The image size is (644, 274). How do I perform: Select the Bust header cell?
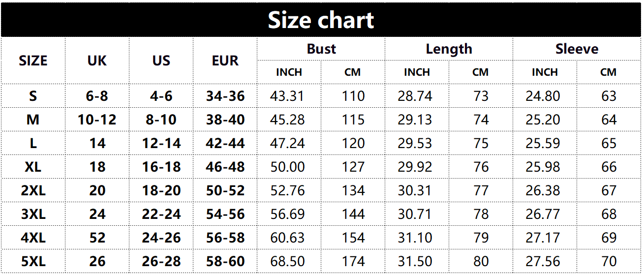[x=321, y=49]
